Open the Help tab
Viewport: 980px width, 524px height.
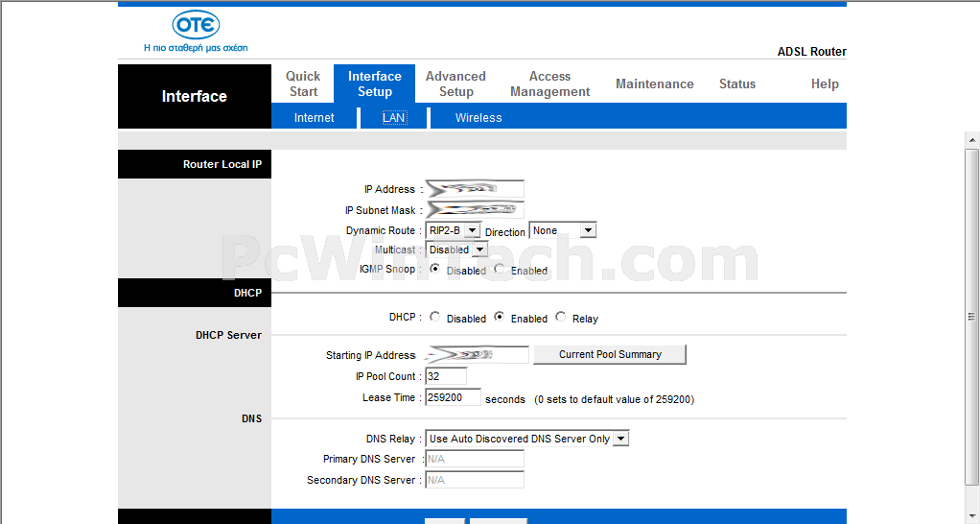click(825, 83)
